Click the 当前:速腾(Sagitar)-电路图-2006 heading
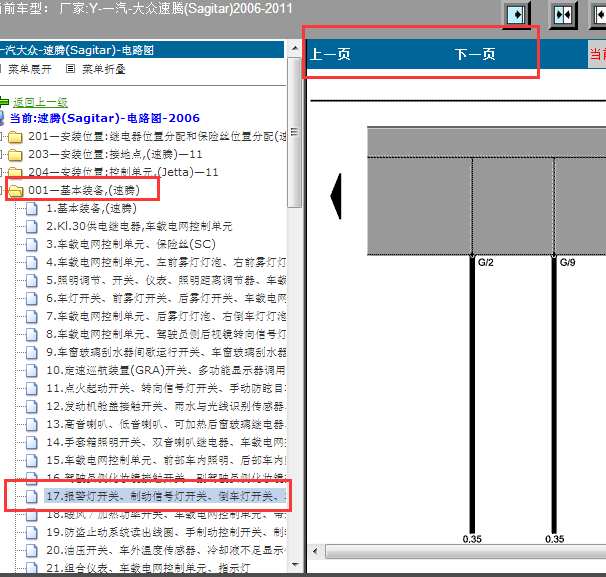This screenshot has height=577, width=606. point(105,118)
